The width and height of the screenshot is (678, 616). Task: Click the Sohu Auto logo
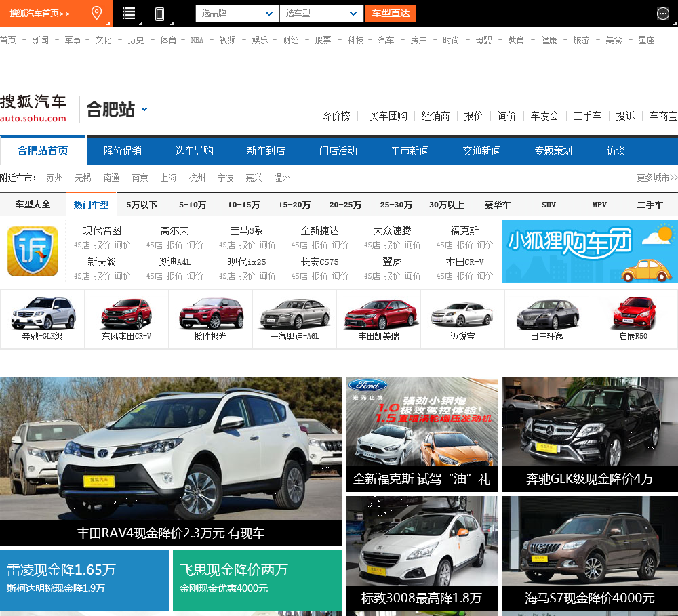click(x=33, y=108)
